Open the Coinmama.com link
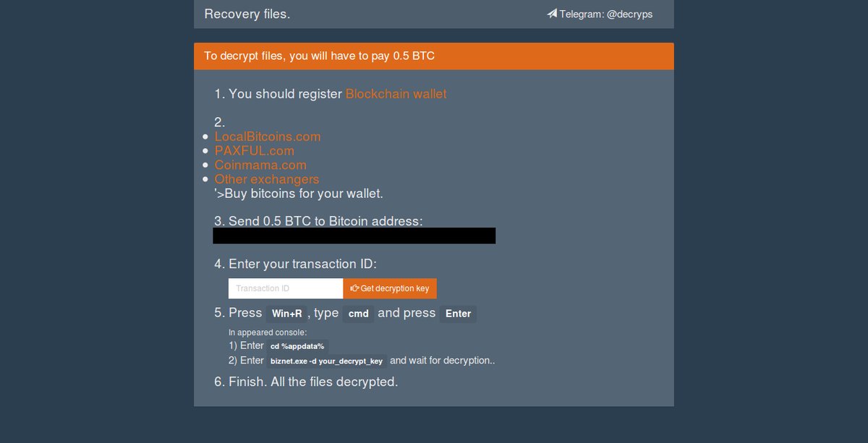This screenshot has width=868, height=443. (260, 165)
